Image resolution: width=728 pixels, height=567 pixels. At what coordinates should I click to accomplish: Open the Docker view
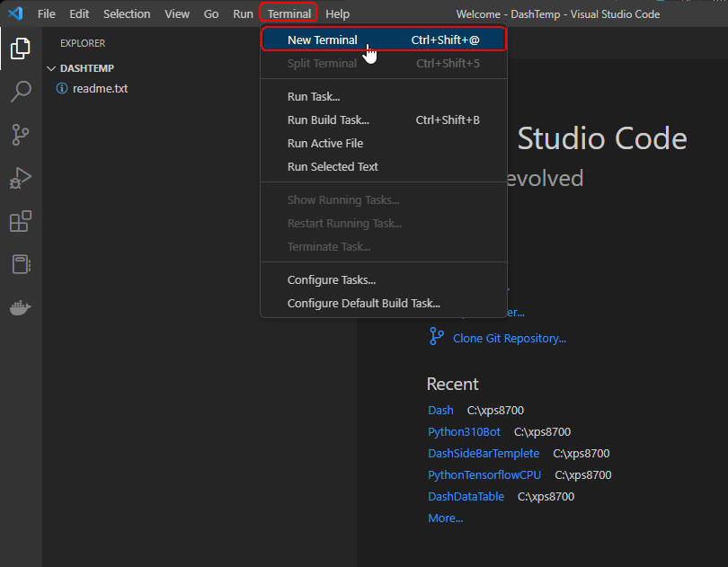tap(21, 307)
